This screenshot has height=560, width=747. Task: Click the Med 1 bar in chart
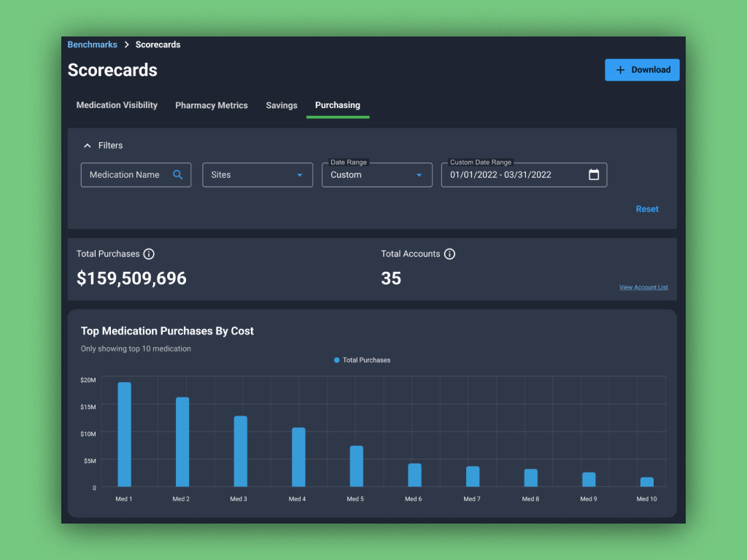coord(124,435)
